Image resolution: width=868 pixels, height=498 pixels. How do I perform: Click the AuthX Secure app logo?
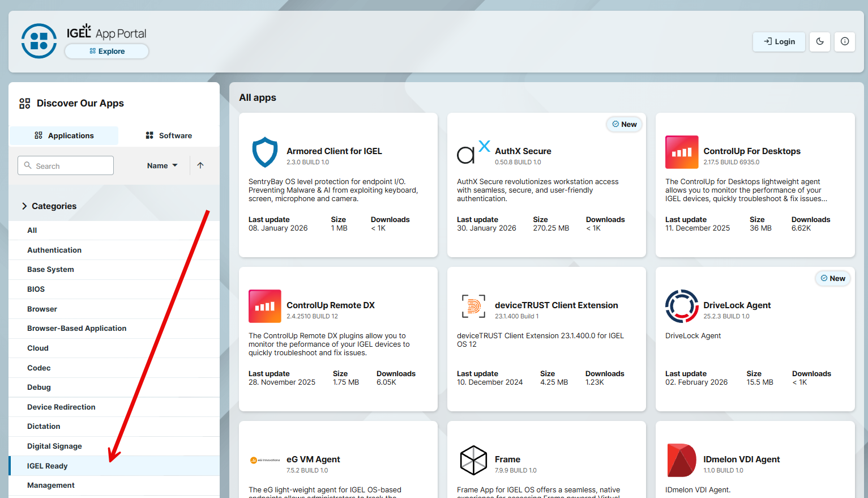pos(473,152)
